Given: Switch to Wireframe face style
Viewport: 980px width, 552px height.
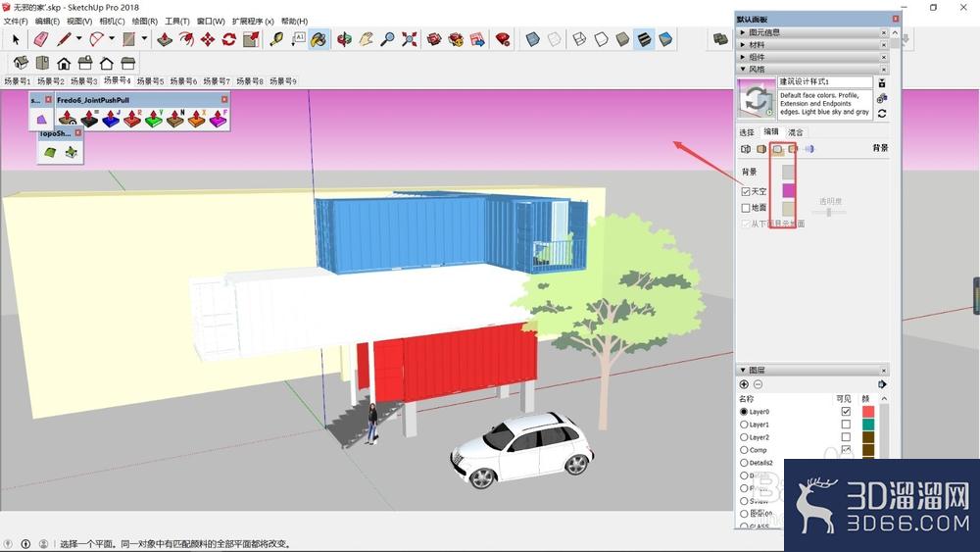Looking at the screenshot, I should tap(579, 39).
